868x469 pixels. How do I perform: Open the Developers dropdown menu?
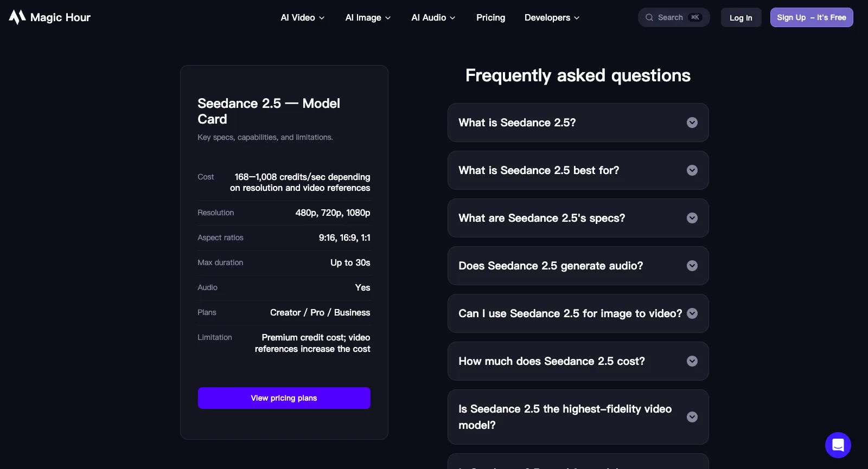(552, 17)
